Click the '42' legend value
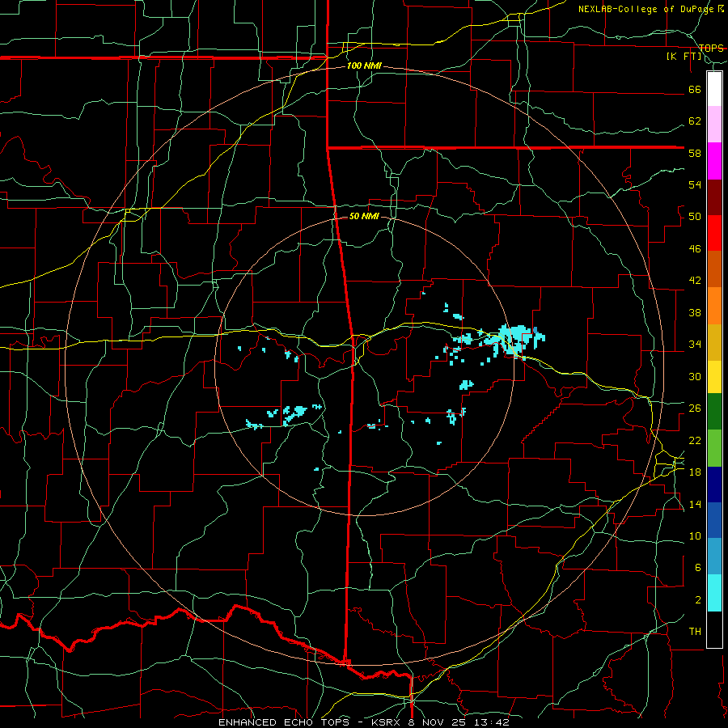728x728 pixels. tap(695, 281)
